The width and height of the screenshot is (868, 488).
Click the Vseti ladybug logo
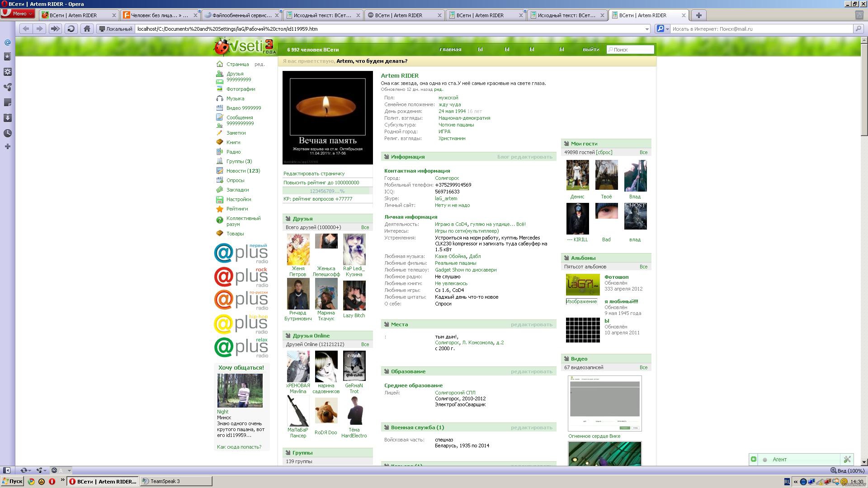point(245,46)
